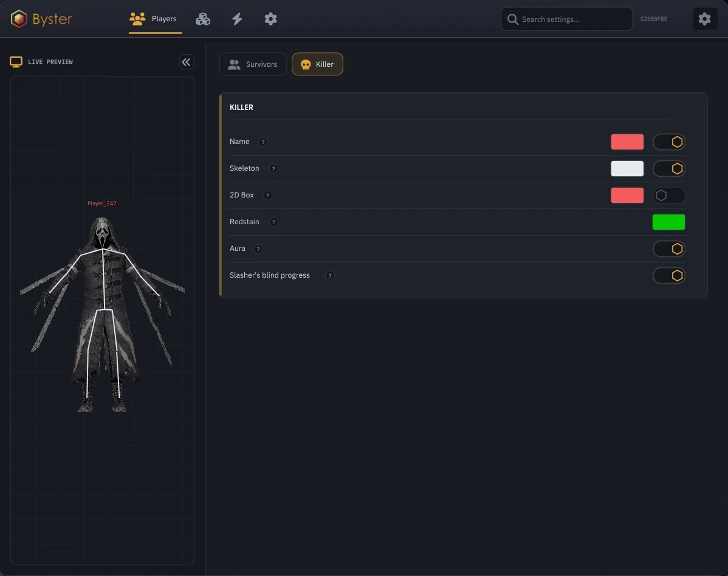Click the Player_247 name label in preview
728x576 pixels.
[x=101, y=204]
